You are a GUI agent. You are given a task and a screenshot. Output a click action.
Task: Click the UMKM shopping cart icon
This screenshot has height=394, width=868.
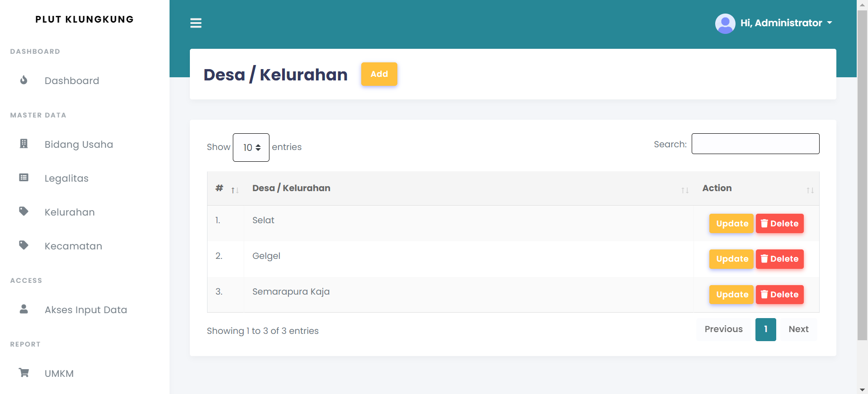point(24,373)
